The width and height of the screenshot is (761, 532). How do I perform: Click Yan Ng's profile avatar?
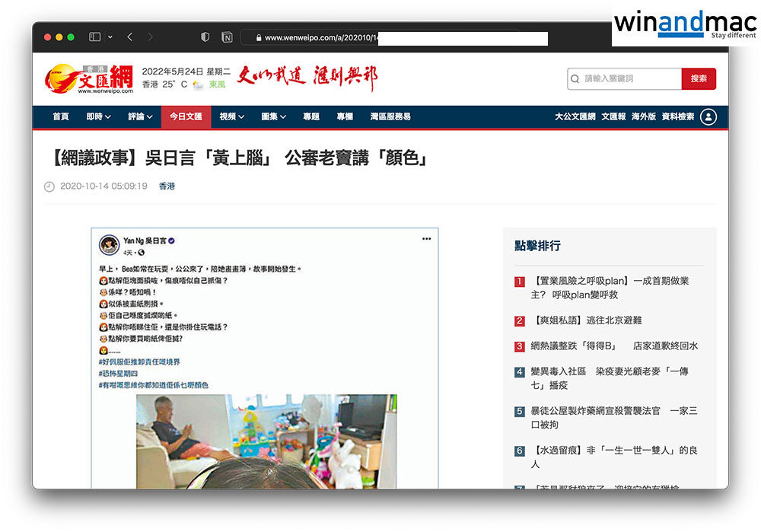tap(109, 244)
